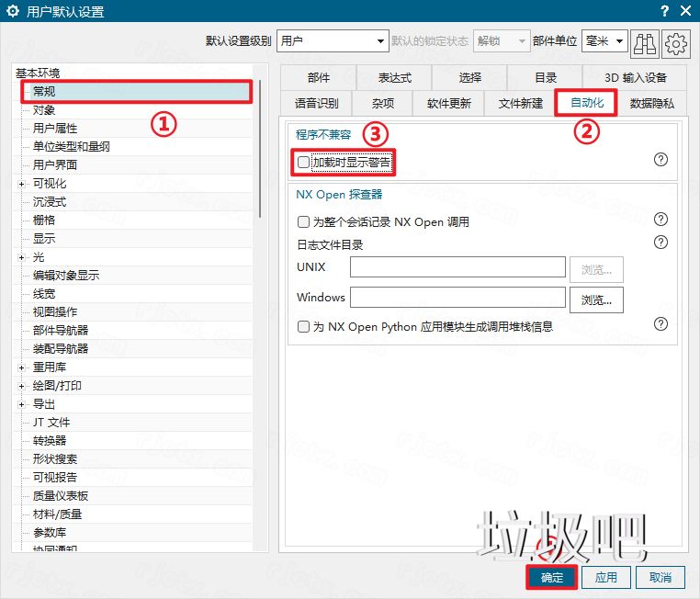Image resolution: width=700 pixels, height=599 pixels.
Task: Select 部件导航器 tree item
Action: pyautogui.click(x=61, y=331)
